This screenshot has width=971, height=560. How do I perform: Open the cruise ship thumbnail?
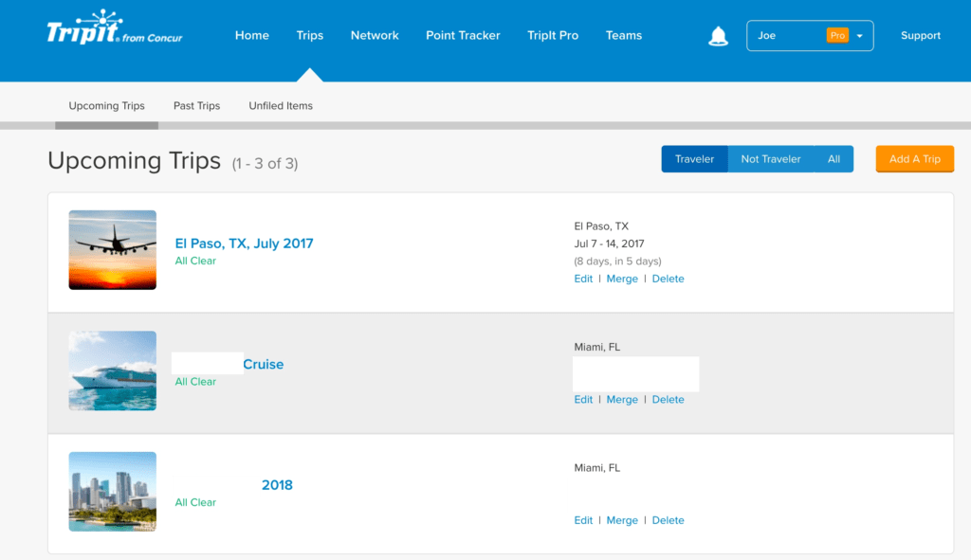click(x=112, y=370)
